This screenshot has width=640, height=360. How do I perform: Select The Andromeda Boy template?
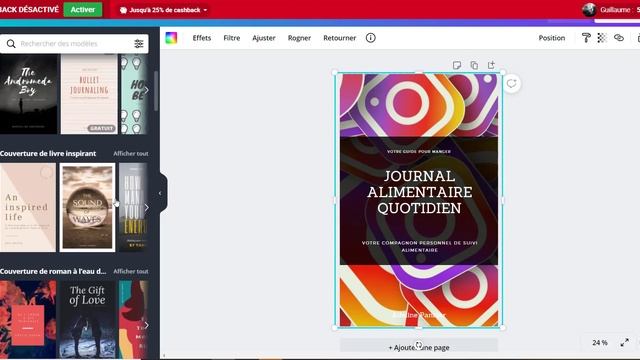click(29, 94)
